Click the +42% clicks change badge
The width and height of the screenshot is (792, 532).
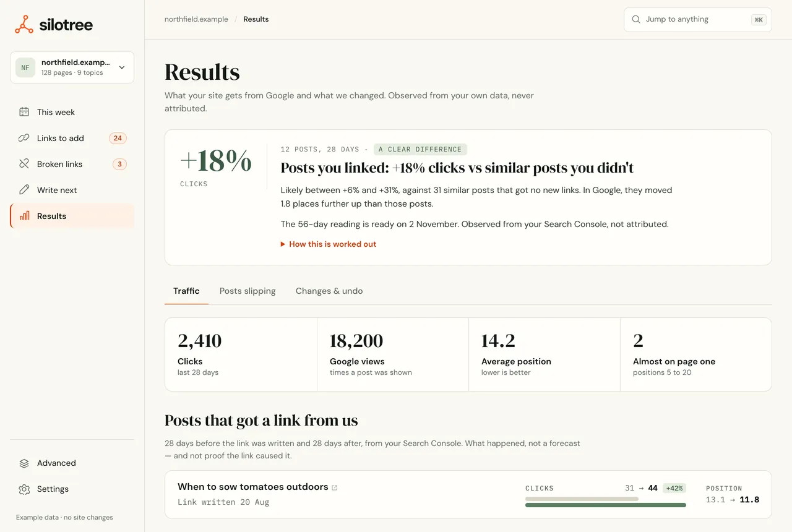pos(674,488)
